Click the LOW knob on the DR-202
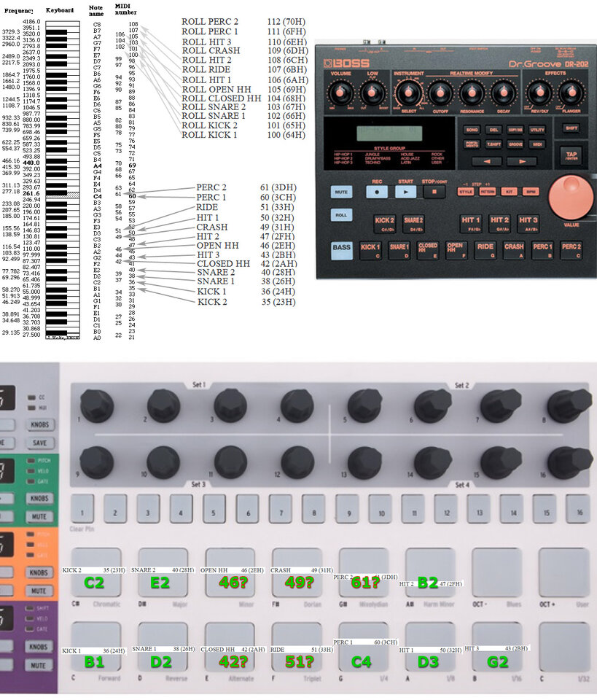Image resolution: width=597 pixels, height=700 pixels. coord(372,93)
